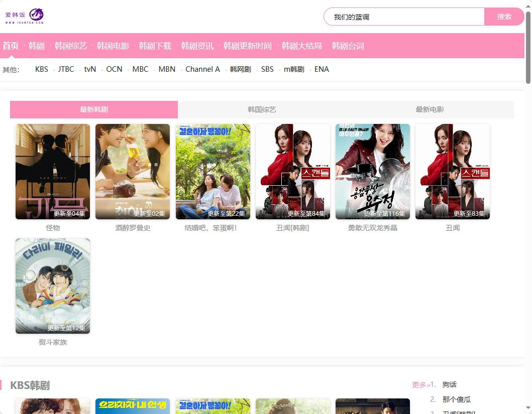Go to 韩国综艺 in the pink navbar

[71, 46]
